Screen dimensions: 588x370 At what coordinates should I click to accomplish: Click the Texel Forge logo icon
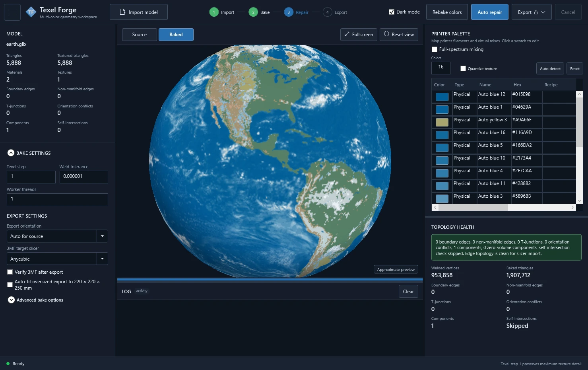pos(31,12)
